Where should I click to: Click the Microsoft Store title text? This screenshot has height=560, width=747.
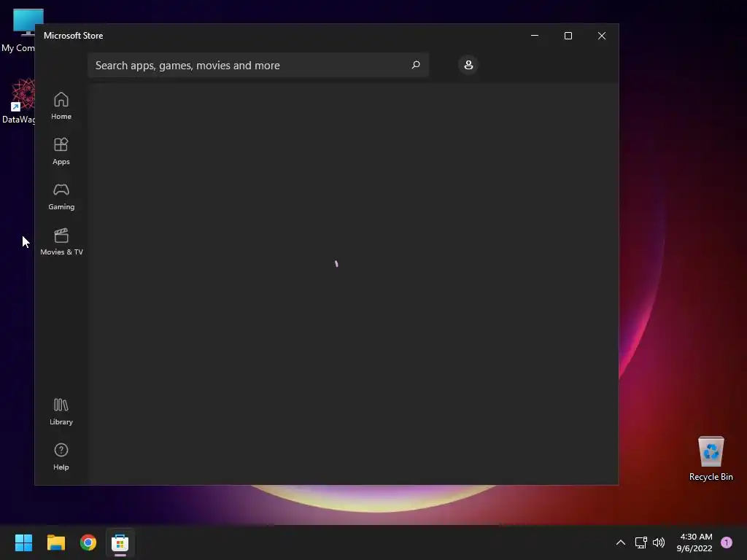[74, 36]
